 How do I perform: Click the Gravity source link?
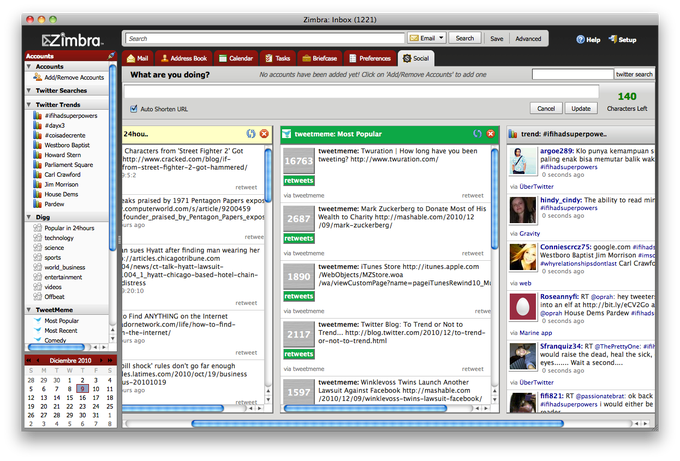coord(530,233)
